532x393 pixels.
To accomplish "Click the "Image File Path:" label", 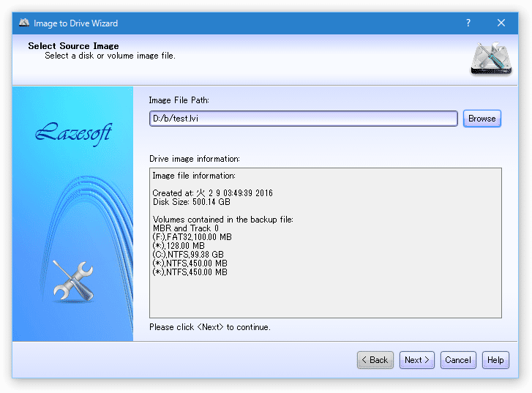I will [179, 100].
